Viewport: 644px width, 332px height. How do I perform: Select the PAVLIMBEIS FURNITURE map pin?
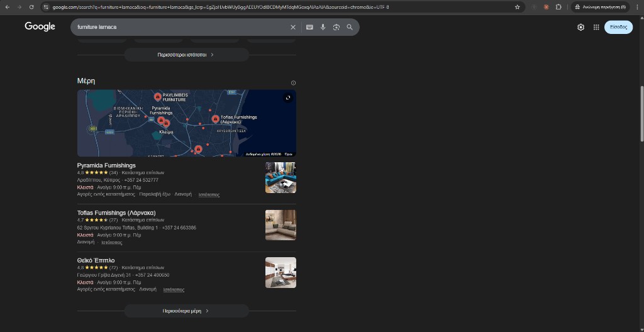157,97
